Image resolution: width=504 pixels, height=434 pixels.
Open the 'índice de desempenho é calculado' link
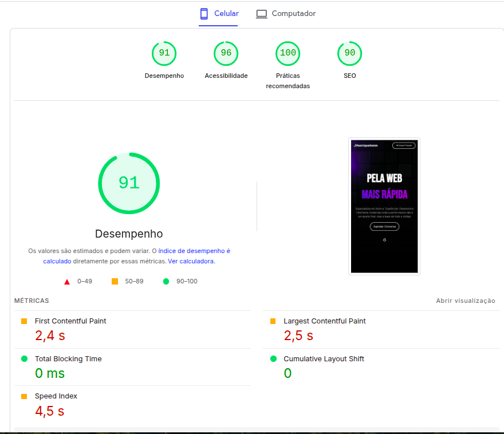coord(194,251)
